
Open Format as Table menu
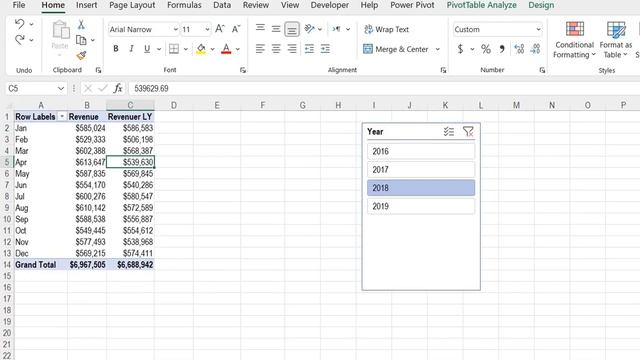616,40
